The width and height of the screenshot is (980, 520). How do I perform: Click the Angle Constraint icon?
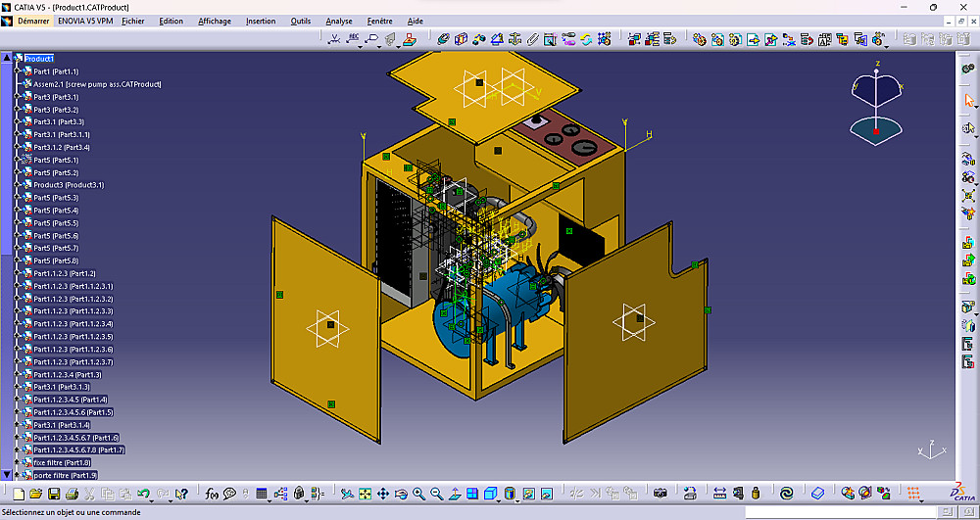pyautogui.click(x=497, y=39)
